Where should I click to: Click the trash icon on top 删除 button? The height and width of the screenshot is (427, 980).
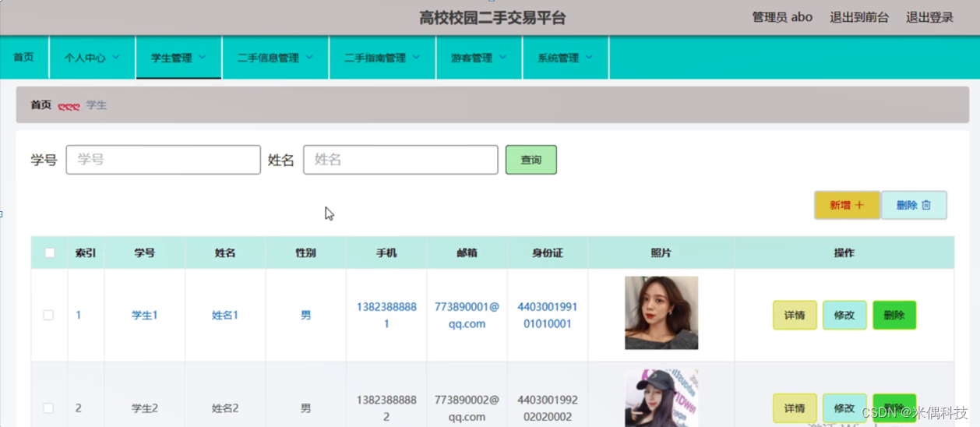[x=926, y=205]
